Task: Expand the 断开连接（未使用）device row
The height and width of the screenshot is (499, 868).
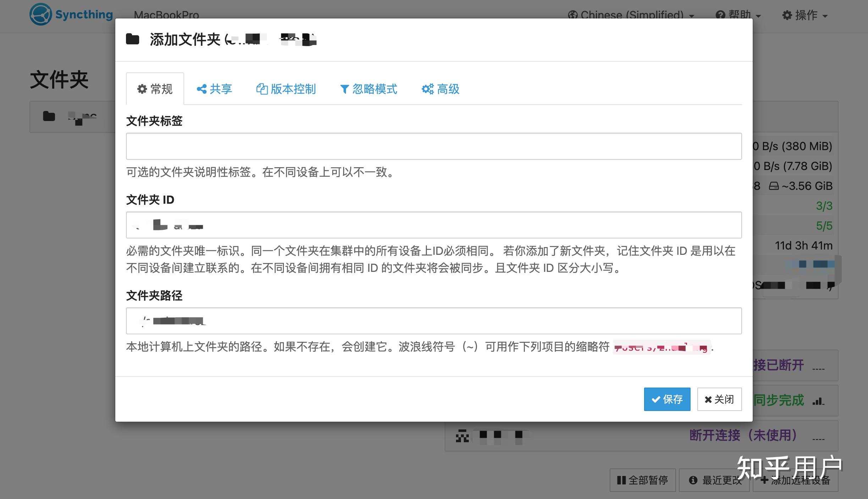Action: tap(642, 435)
